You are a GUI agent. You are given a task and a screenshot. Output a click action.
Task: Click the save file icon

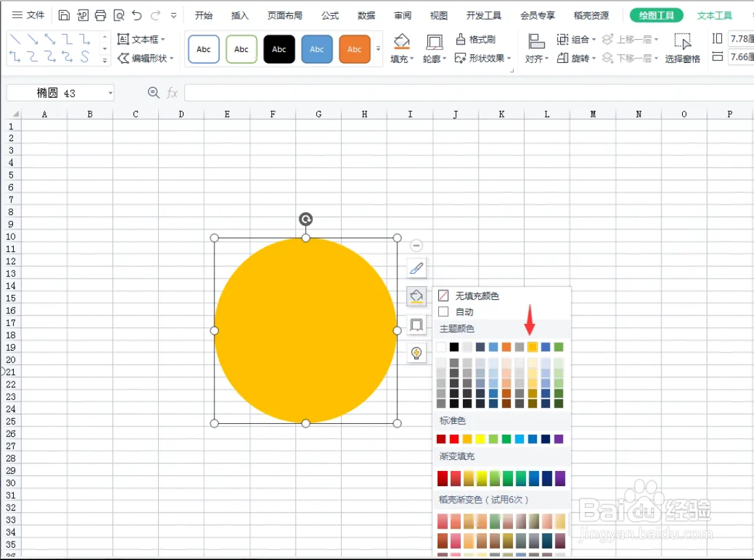coord(64,15)
